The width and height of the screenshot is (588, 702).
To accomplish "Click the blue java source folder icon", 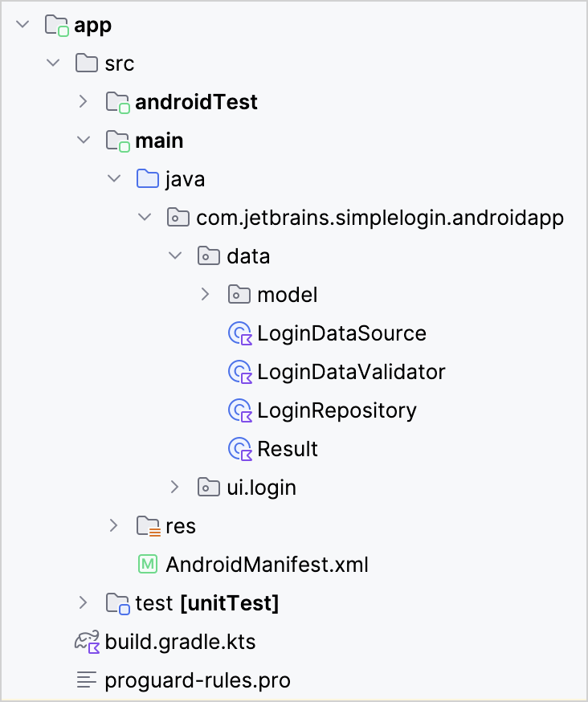I will pyautogui.click(x=147, y=179).
